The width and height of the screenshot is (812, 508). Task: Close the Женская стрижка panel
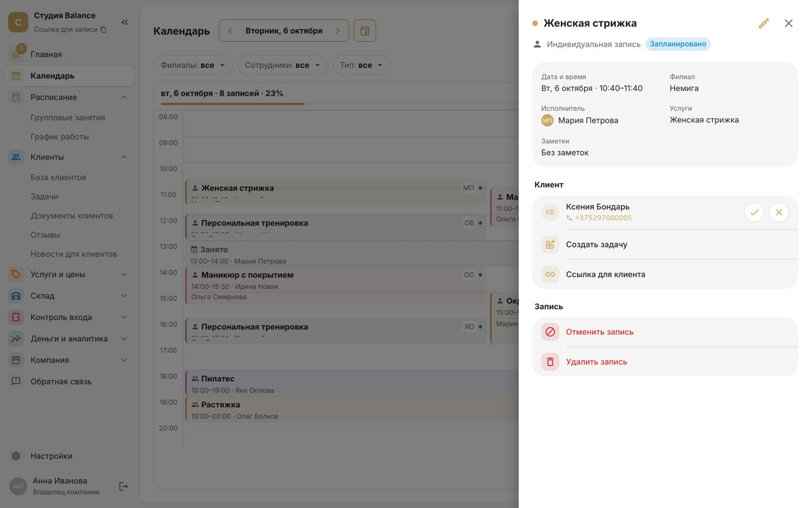point(788,24)
